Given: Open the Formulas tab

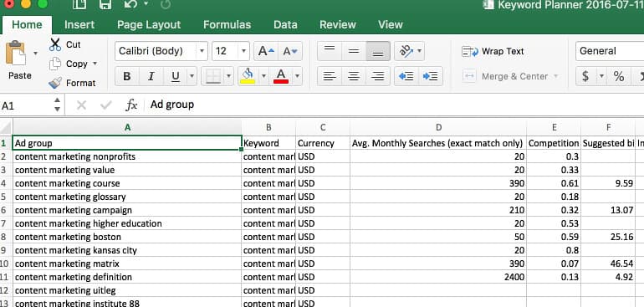Looking at the screenshot, I should coord(227,24).
